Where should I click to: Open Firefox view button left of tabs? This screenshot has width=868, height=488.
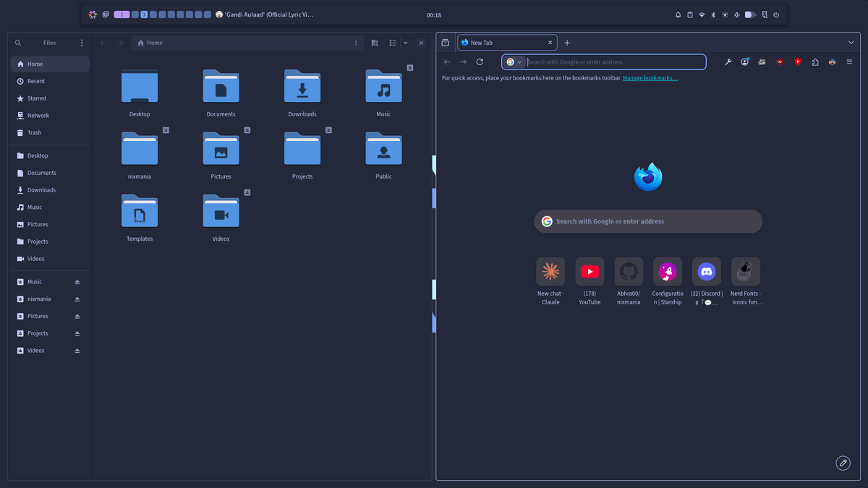[445, 43]
